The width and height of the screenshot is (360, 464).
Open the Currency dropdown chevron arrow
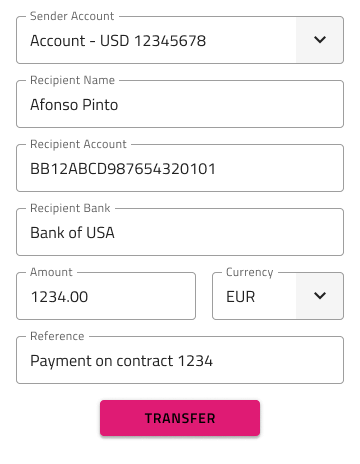[320, 296]
